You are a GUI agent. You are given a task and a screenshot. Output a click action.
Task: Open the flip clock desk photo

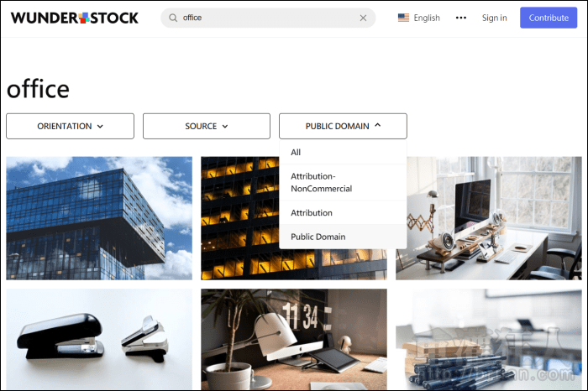pyautogui.click(x=293, y=340)
